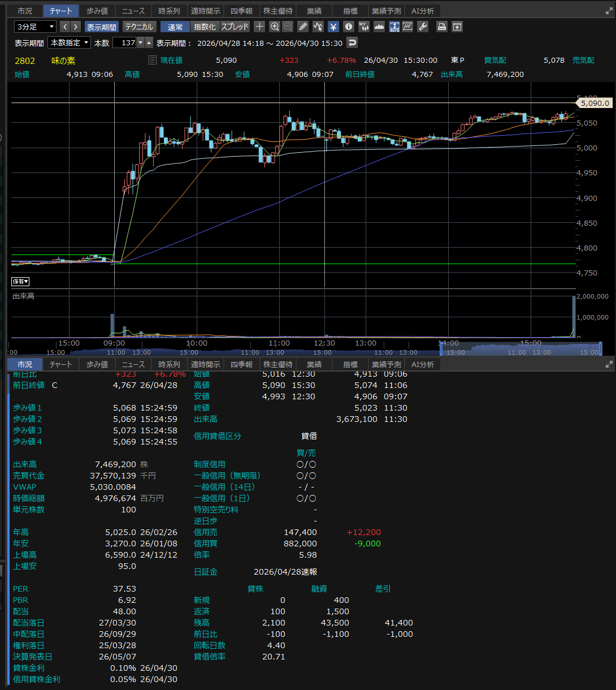Open chart settings wrench icon
Screen dimensions: 616x690
(423, 27)
